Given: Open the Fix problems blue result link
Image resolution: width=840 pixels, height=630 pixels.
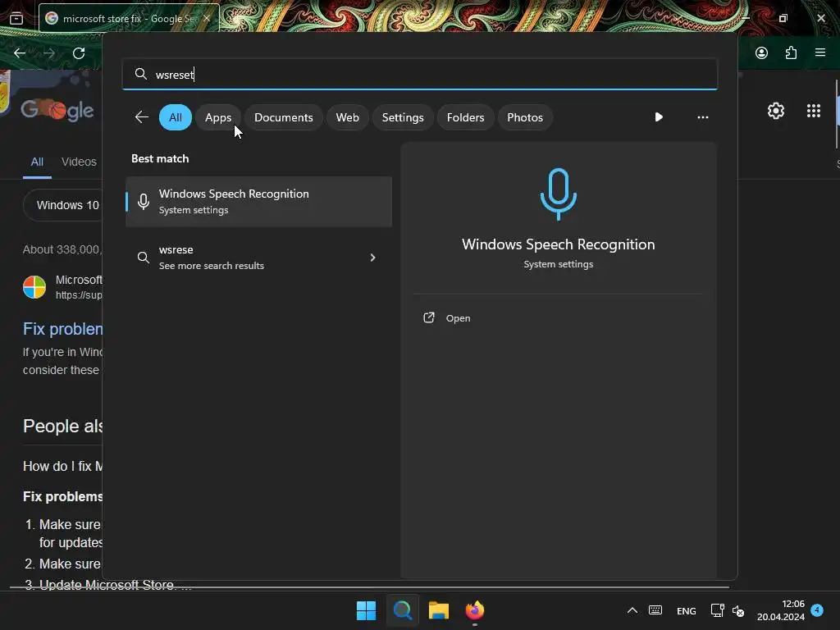Looking at the screenshot, I should 62,328.
